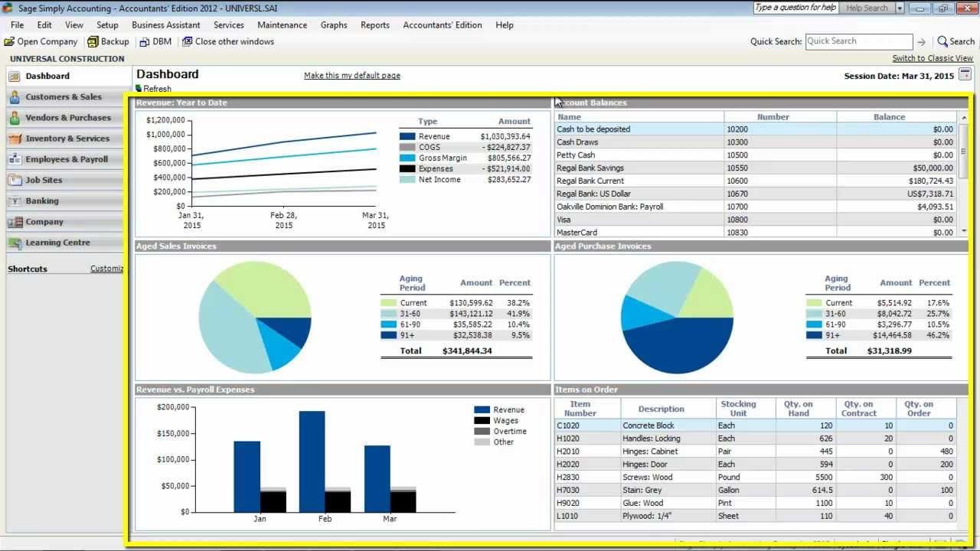Click the aged purchases total $31,318.99
Viewport: 980px width, 551px height.
889,350
